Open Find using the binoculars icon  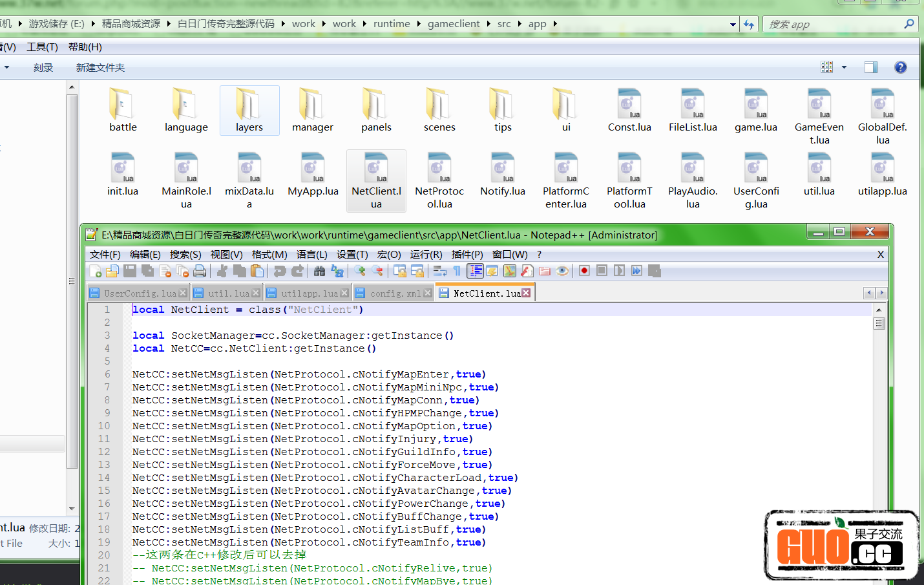[319, 271]
